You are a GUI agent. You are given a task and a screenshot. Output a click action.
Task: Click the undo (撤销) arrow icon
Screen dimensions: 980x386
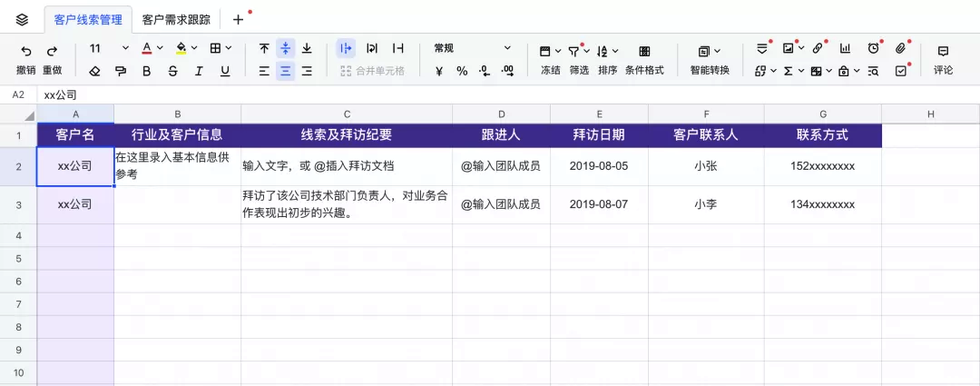point(25,51)
